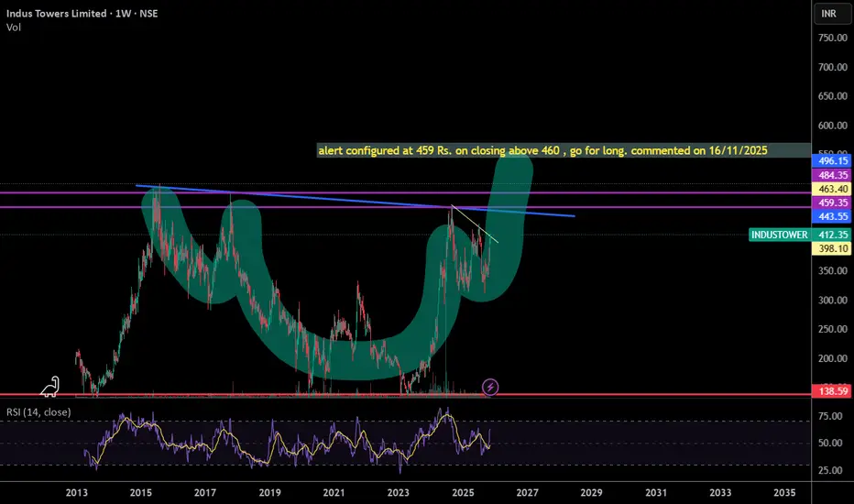854x504 pixels.
Task: Click the 459.35 purple price label
Action: point(831,203)
